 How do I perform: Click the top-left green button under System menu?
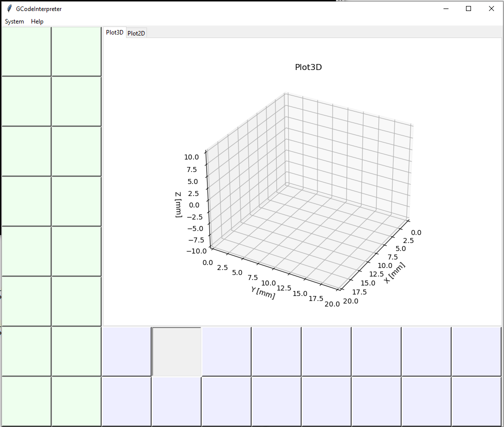26,51
